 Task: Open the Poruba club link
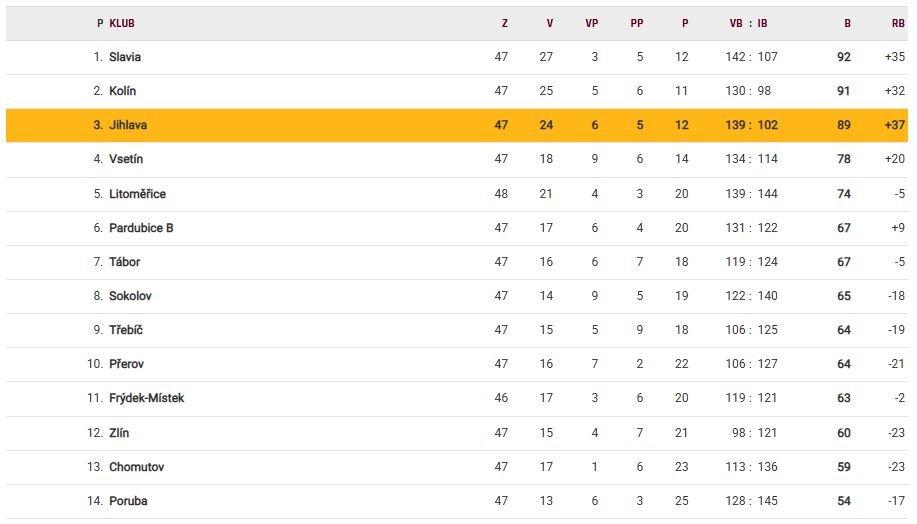point(128,501)
